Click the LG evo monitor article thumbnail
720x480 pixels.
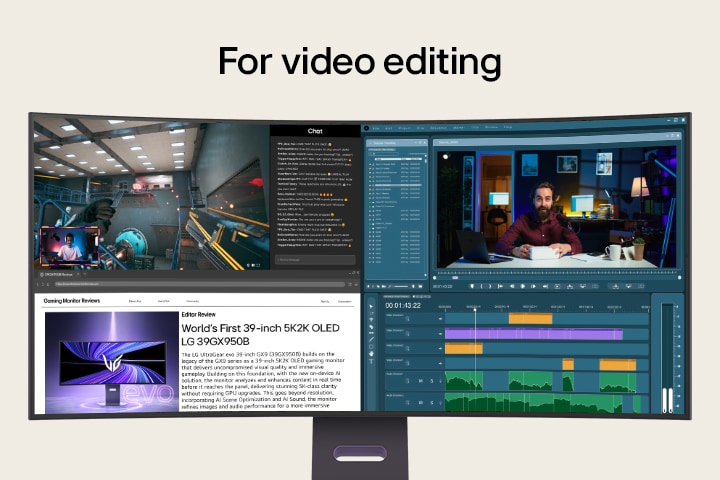pyautogui.click(x=112, y=361)
